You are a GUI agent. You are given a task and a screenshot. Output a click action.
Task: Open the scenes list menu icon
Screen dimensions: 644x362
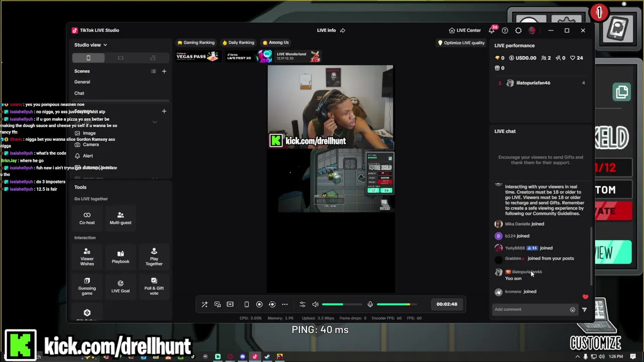153,71
